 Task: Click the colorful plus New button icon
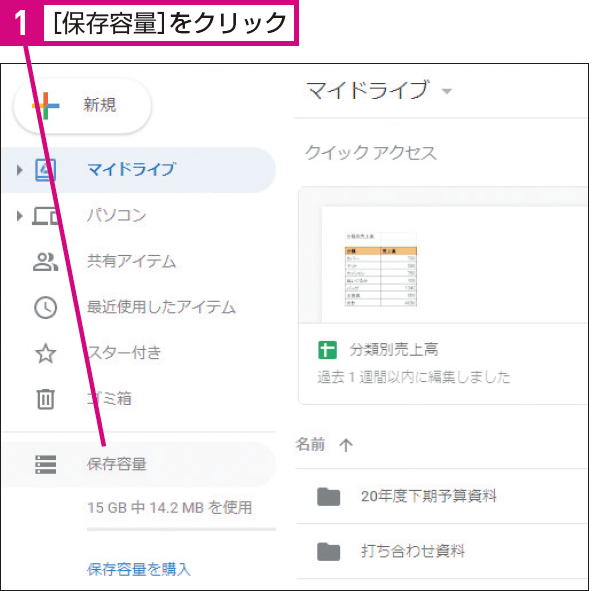coord(46,106)
